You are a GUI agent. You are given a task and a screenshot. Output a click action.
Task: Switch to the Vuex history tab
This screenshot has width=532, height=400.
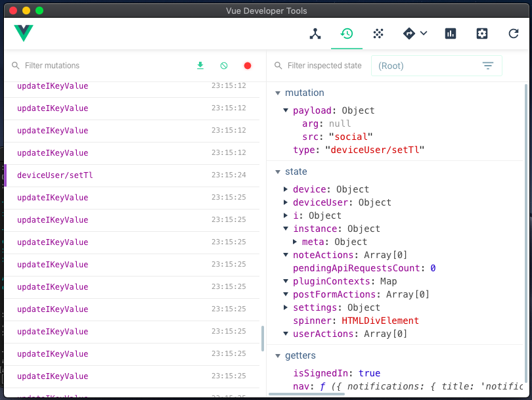[x=347, y=33]
